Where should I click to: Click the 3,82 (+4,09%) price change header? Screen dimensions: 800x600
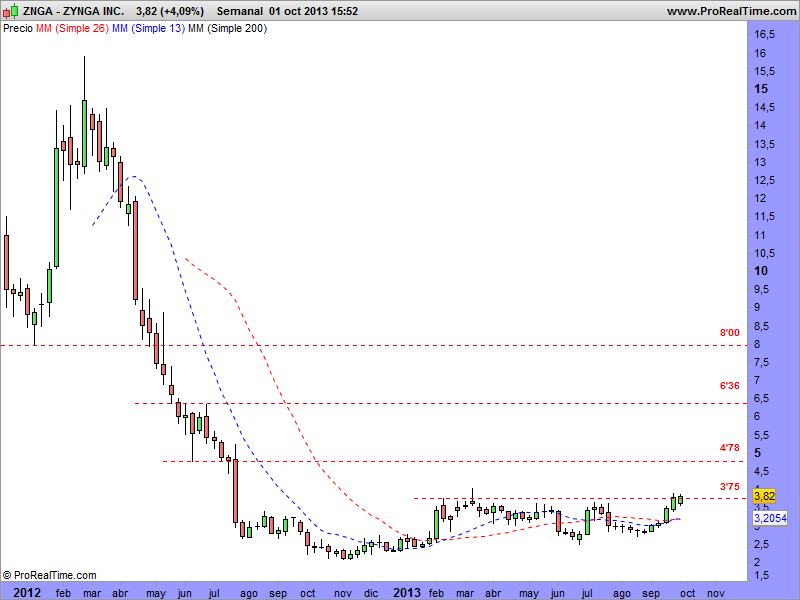click(170, 11)
